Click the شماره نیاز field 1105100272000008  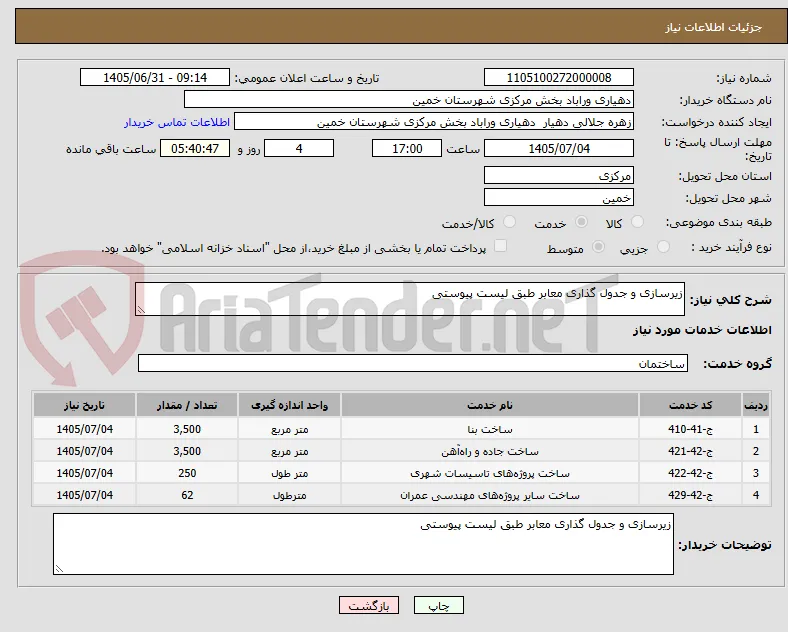[558, 78]
